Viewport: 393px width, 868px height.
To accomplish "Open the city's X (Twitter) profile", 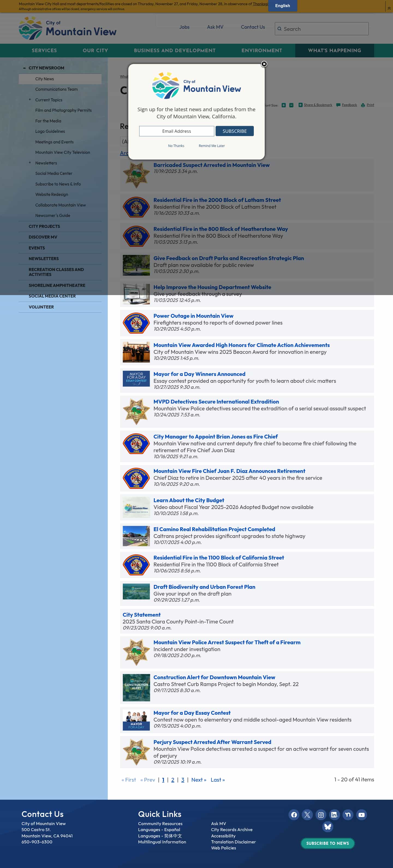I will [x=307, y=814].
